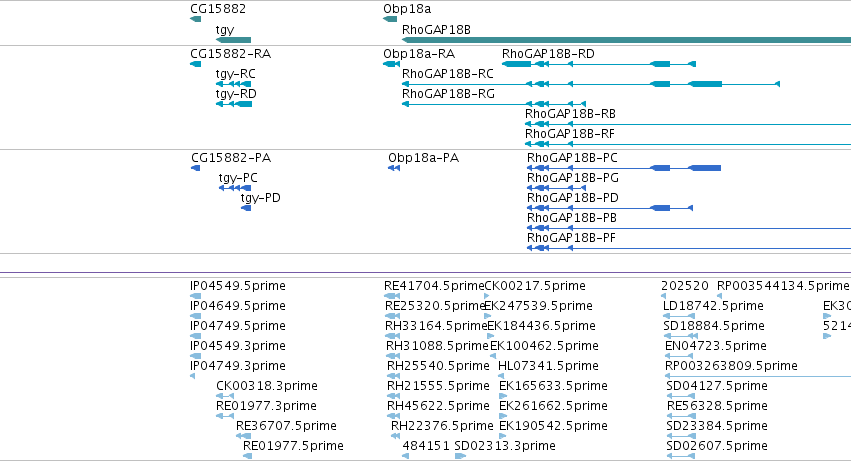Click the tgy-PC protein label
Screen dimensions: 851x461
tap(238, 178)
